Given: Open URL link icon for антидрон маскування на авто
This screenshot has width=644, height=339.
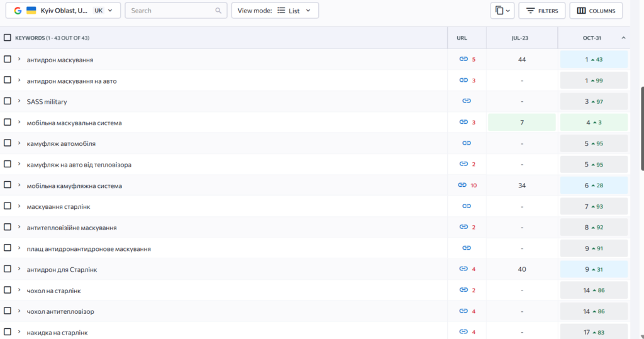Looking at the screenshot, I should pyautogui.click(x=464, y=80).
